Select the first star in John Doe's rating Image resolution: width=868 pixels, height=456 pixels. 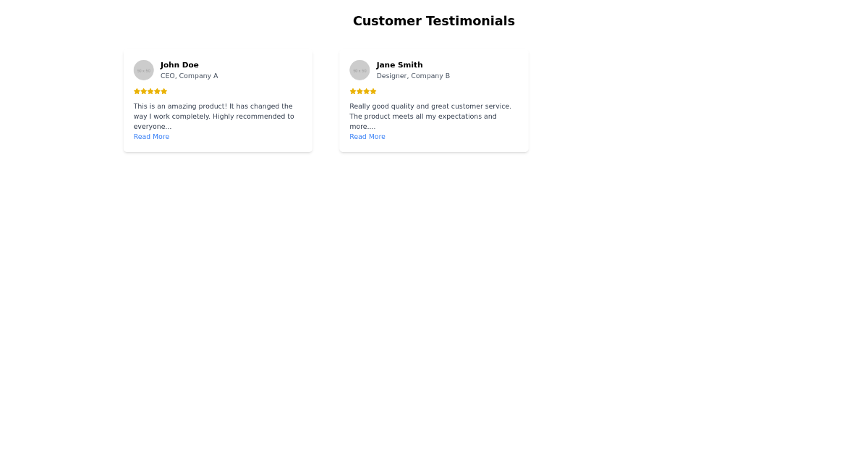(136, 91)
